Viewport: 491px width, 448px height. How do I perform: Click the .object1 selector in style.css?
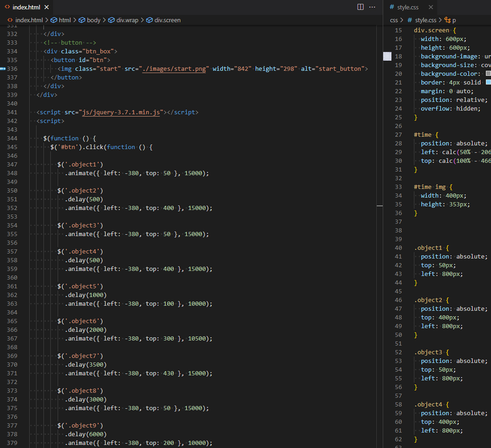point(428,248)
